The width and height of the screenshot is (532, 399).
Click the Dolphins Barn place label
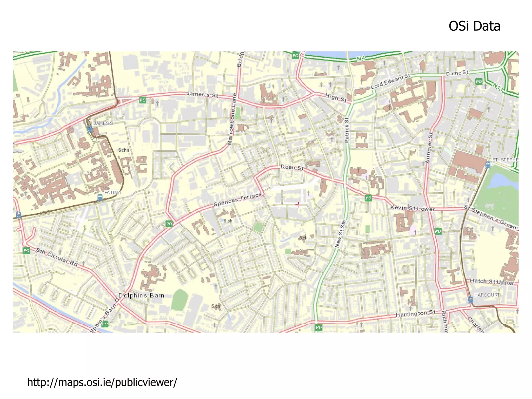(x=141, y=296)
